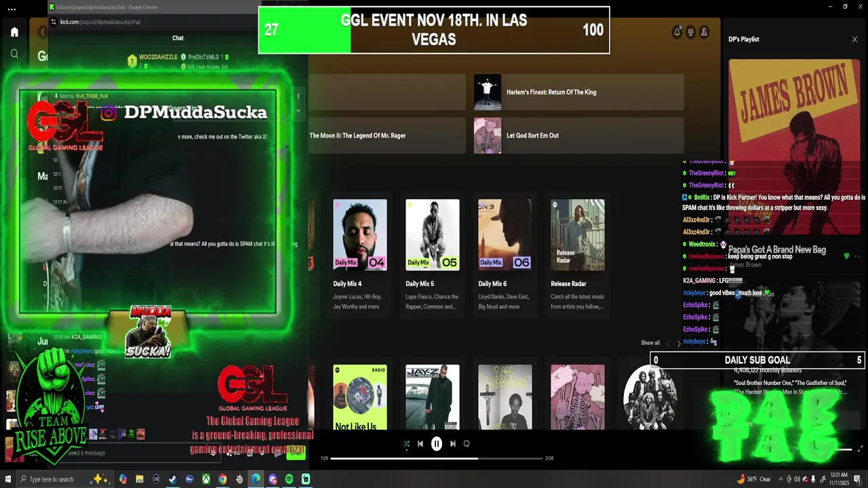
Task: Open Microsoft Edge from the taskbar
Action: tap(256, 479)
